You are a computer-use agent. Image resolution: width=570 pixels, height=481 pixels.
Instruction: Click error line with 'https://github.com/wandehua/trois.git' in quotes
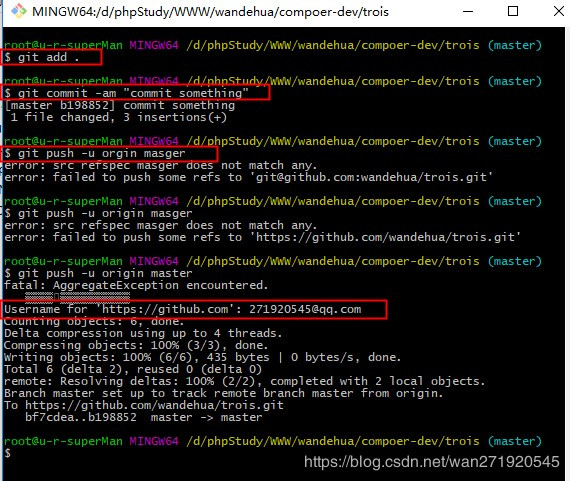[262, 237]
